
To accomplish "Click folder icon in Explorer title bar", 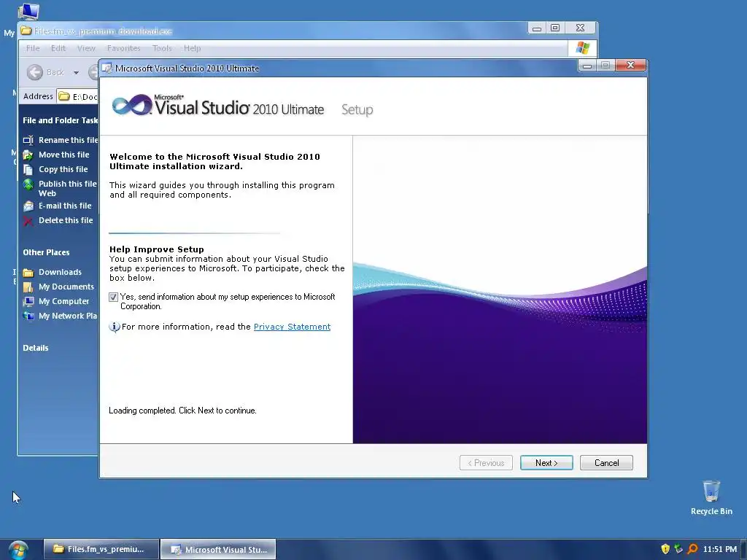I will click(26, 31).
